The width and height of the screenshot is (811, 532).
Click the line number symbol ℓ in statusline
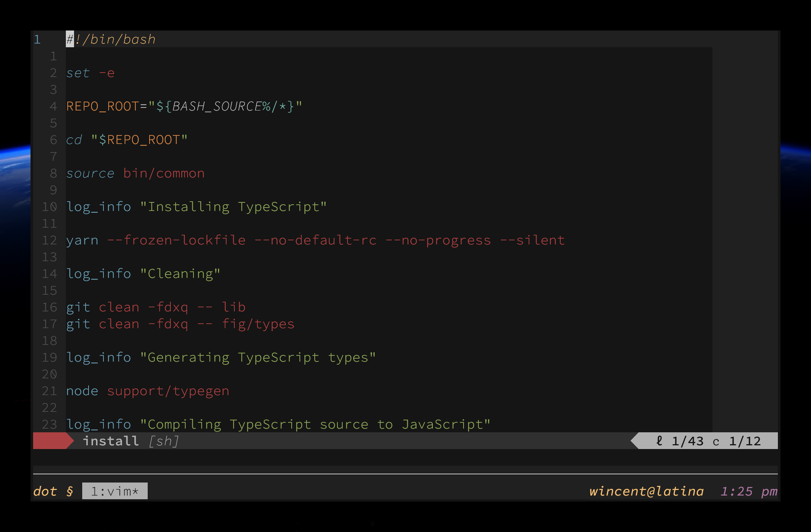[x=659, y=441]
